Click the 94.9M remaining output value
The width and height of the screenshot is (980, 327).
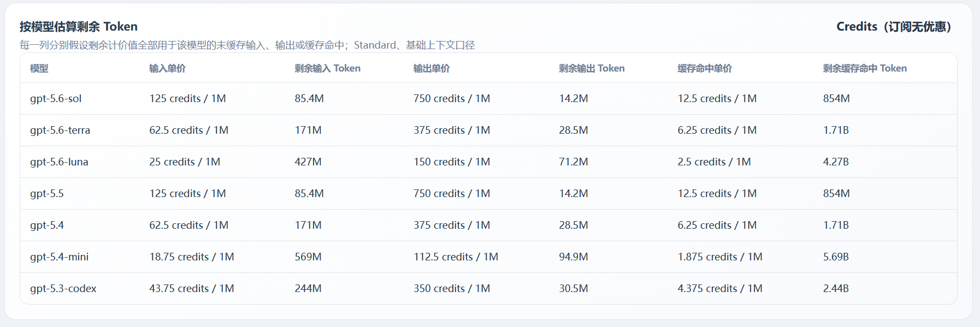click(574, 257)
